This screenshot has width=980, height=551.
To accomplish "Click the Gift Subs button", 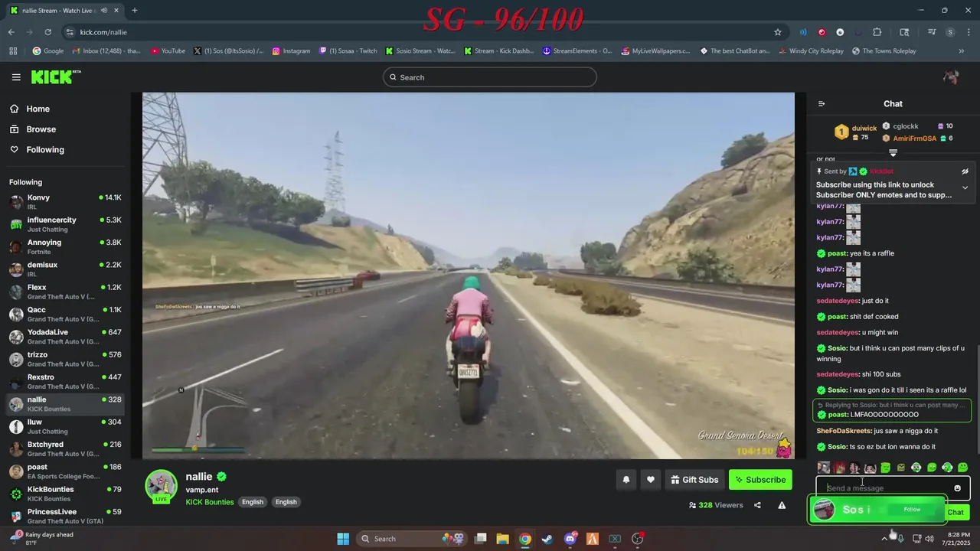I will pos(694,480).
